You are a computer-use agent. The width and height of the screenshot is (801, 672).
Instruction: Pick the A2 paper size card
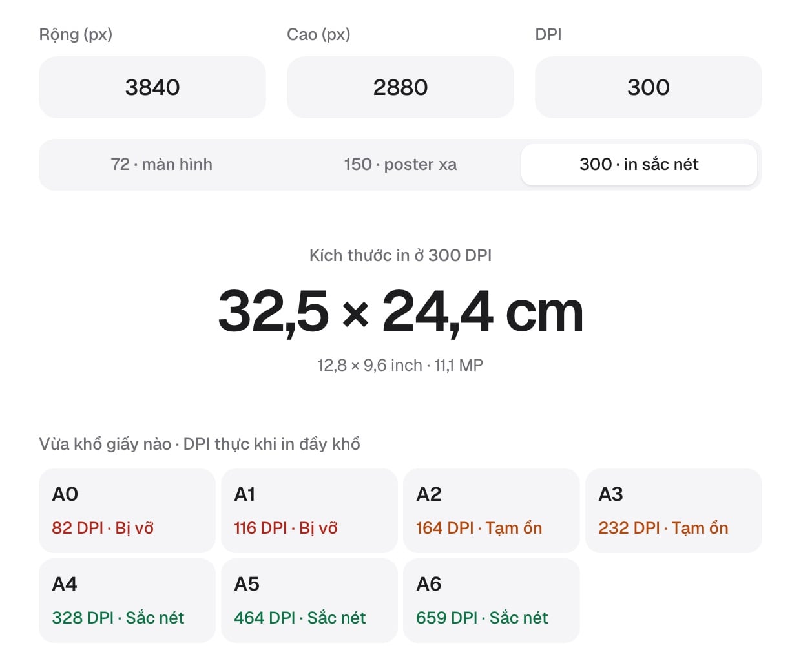[492, 510]
